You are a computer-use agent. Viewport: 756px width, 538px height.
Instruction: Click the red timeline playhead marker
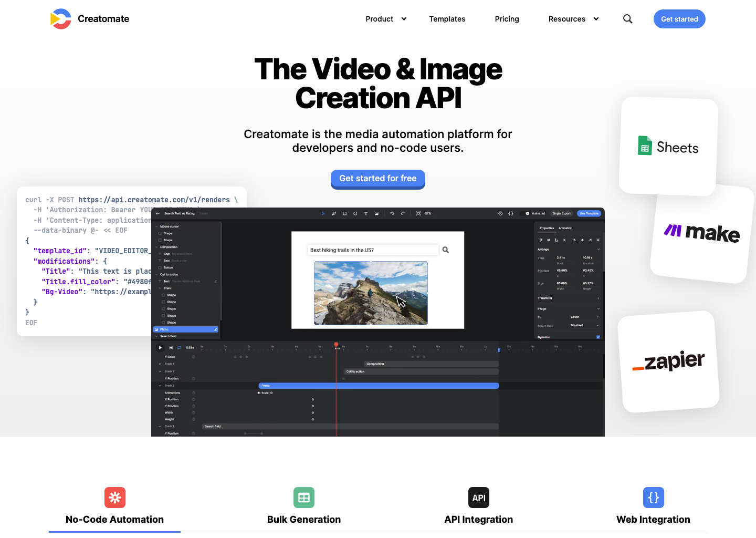[336, 345]
